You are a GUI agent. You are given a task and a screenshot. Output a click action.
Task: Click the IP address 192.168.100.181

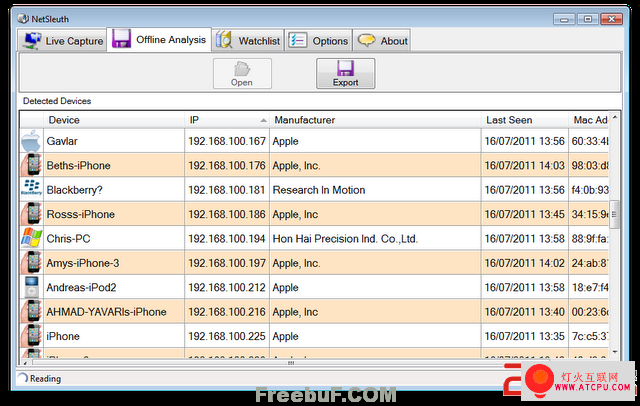(227, 190)
